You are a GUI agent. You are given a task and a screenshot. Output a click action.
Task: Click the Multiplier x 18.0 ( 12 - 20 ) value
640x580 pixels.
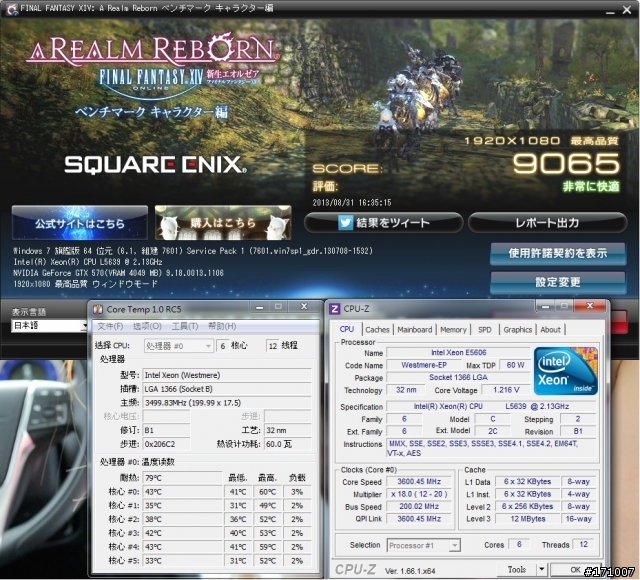click(x=419, y=494)
